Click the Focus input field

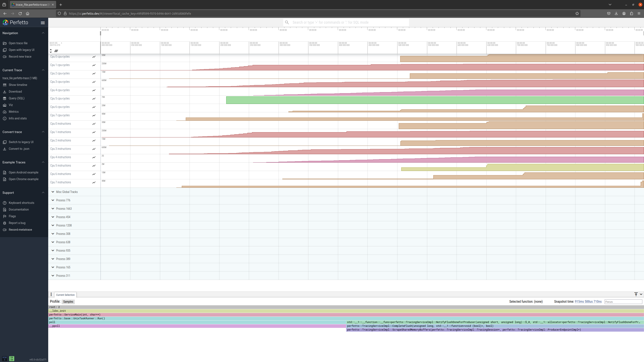point(623,302)
